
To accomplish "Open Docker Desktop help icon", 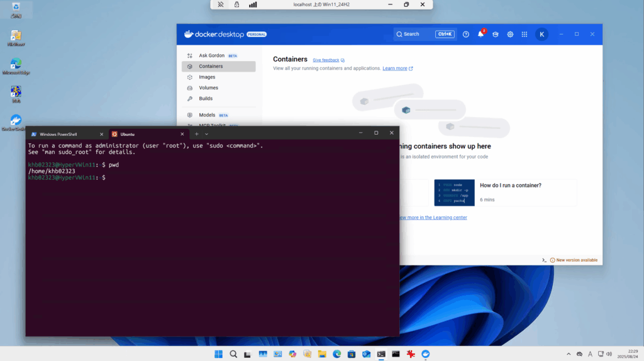I will 466,35.
